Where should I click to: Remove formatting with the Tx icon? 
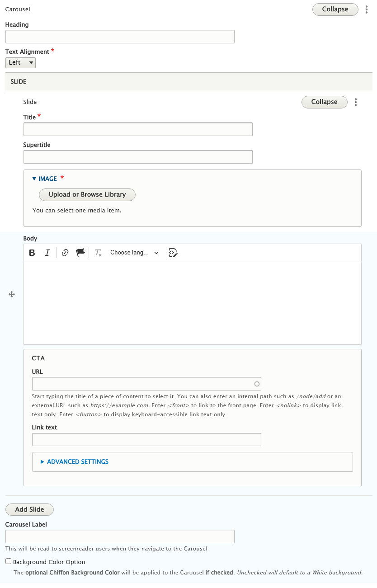tap(98, 253)
